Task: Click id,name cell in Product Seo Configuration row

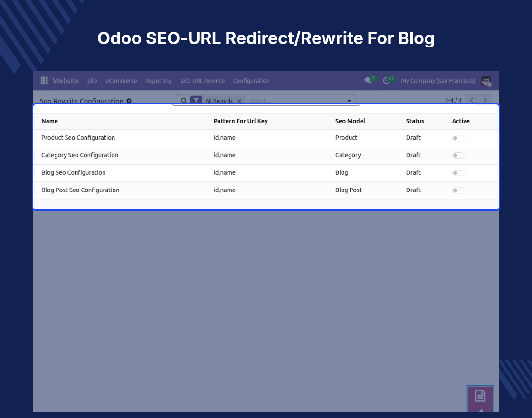Action: pyautogui.click(x=224, y=138)
